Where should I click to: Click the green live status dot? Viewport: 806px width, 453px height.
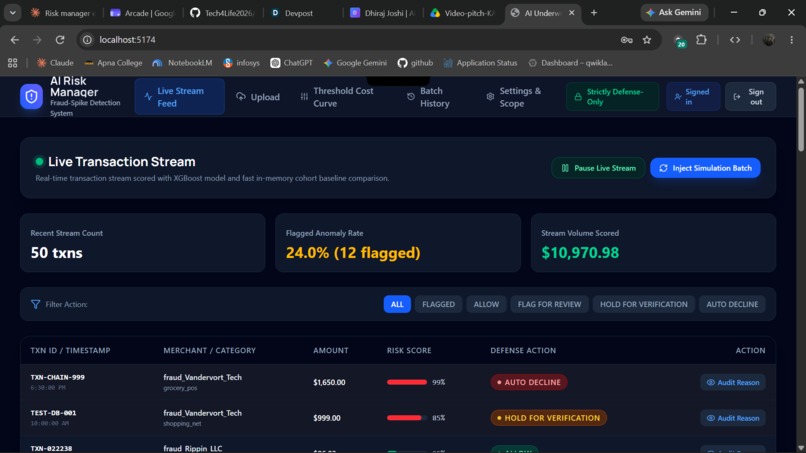pos(39,161)
